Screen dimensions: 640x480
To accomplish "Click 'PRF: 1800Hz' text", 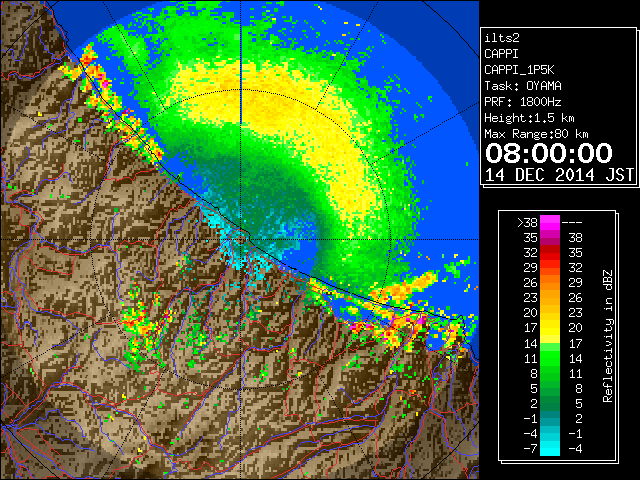I will 523,102.
